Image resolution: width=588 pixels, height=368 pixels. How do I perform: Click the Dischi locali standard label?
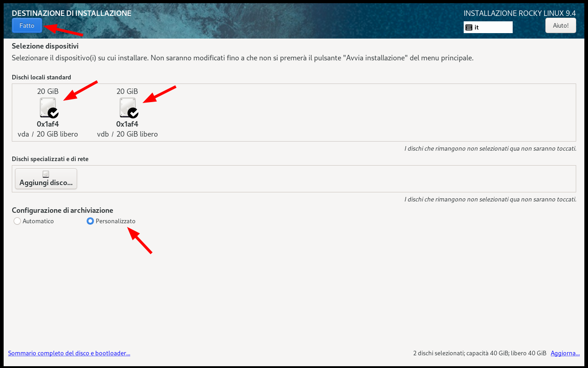41,77
